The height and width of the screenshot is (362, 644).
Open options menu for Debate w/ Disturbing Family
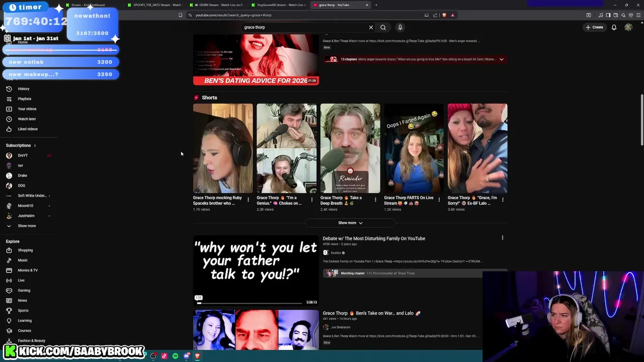502,238
